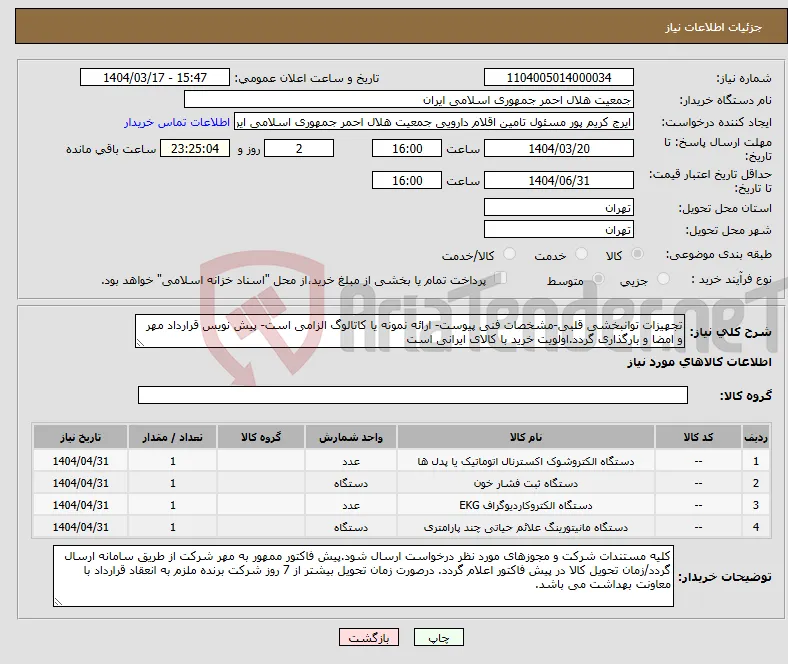The height and width of the screenshot is (664, 788).
Task: Select the دستگاه الکتروکاردیوگراف EKG row name
Action: (x=526, y=505)
